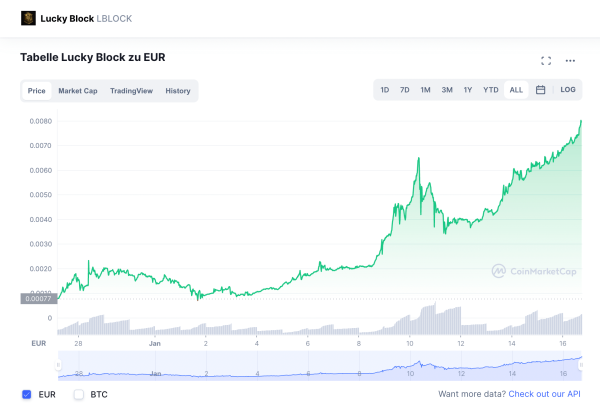Screen dimensions: 600x418
Task: Click the 0.0030 y-axis label
Action: [41, 244]
